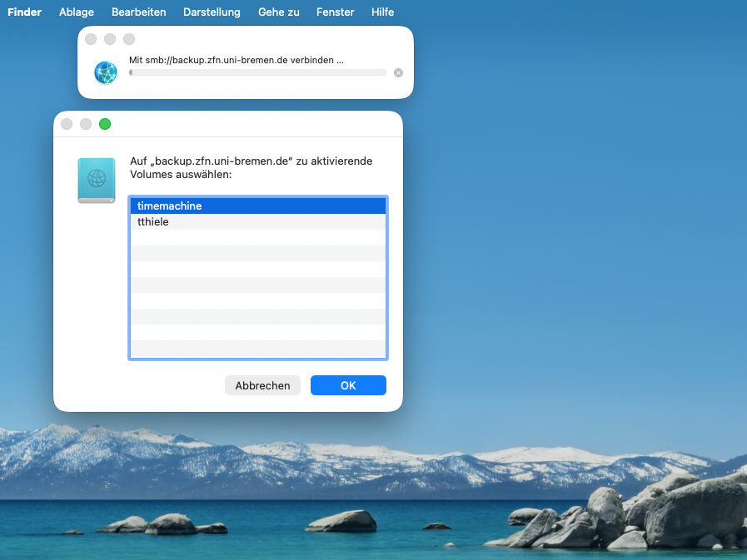Click the 'zu aktivierende Volumes auswählen' prompt text

pos(251,168)
